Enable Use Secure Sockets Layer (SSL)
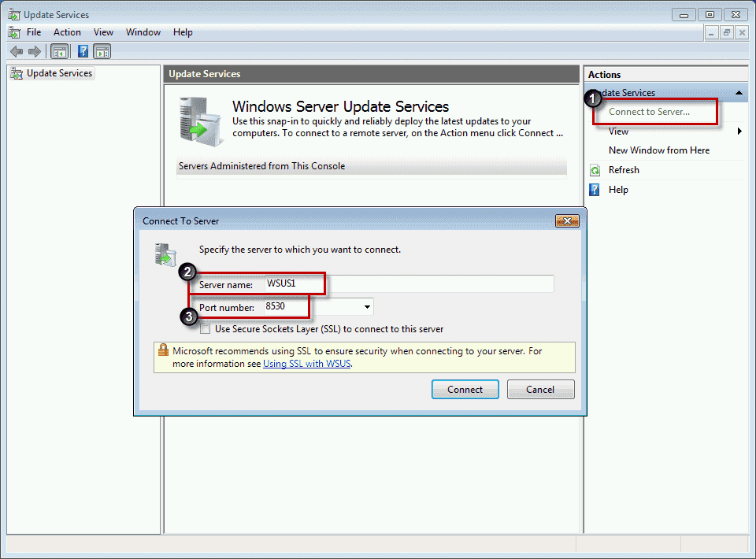This screenshot has height=559, width=756. pos(206,329)
